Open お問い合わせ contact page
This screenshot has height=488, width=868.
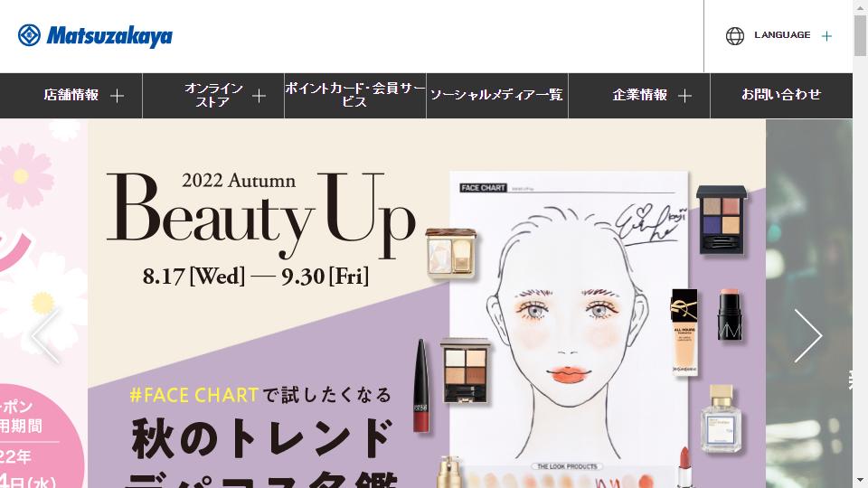point(781,96)
